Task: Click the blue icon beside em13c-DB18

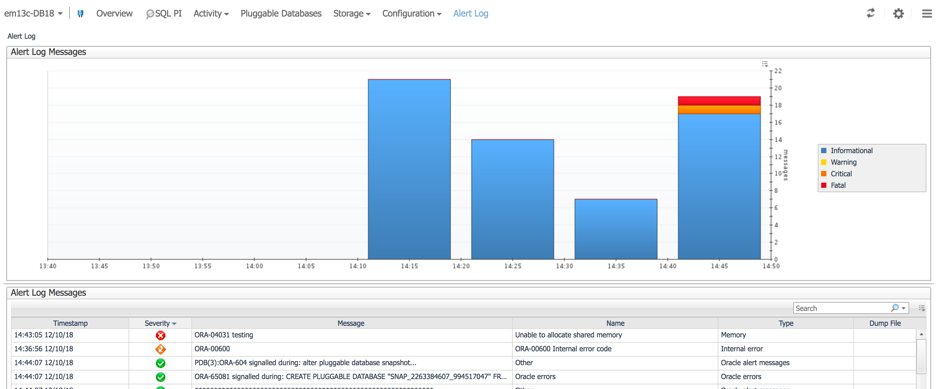Action: [80, 13]
